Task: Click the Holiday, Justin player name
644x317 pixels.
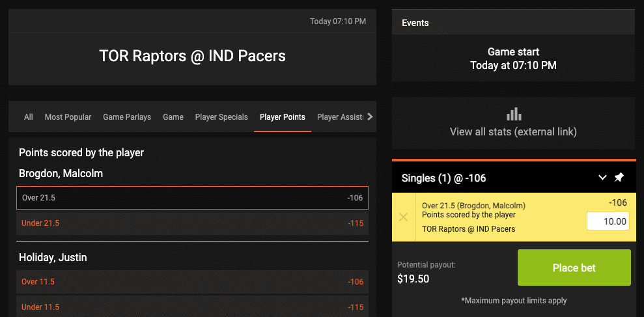Action: point(53,258)
